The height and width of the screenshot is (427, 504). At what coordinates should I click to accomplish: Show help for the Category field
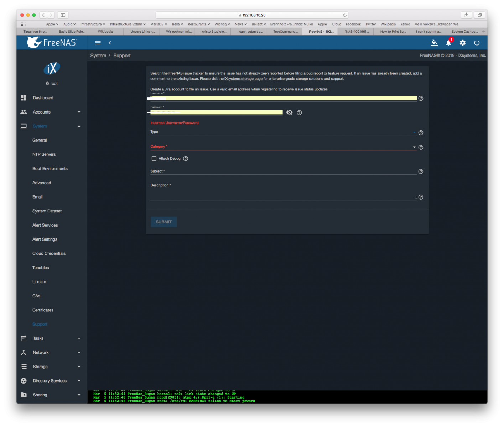tap(421, 147)
